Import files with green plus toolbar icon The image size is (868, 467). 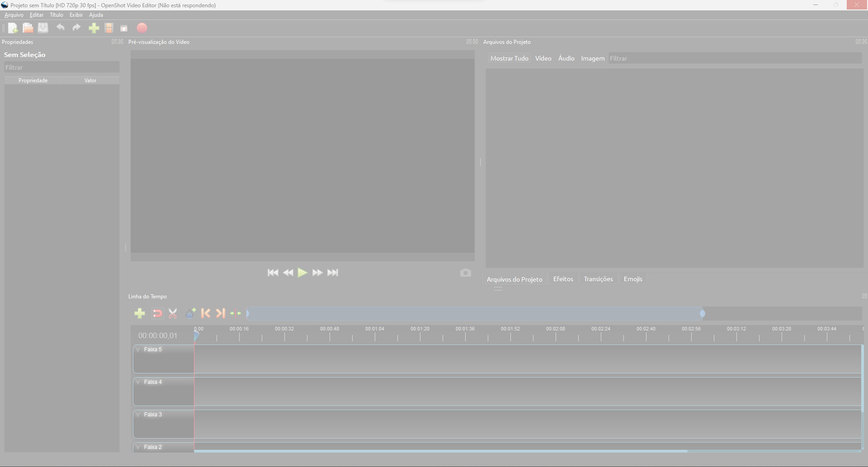point(94,28)
